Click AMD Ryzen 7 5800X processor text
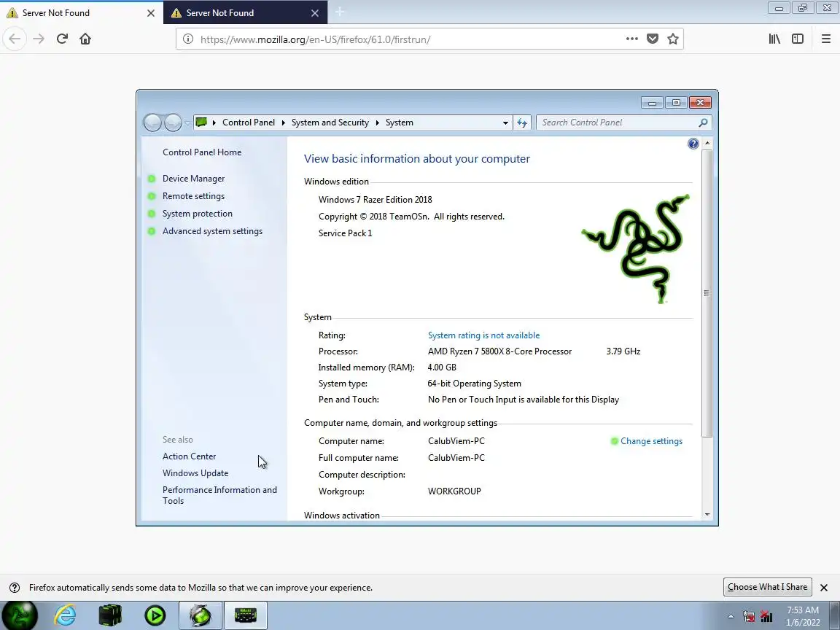840x630 pixels. click(499, 351)
